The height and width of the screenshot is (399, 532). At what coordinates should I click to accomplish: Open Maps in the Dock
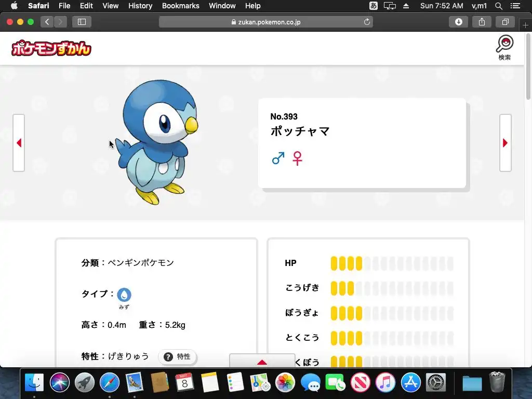click(x=260, y=382)
